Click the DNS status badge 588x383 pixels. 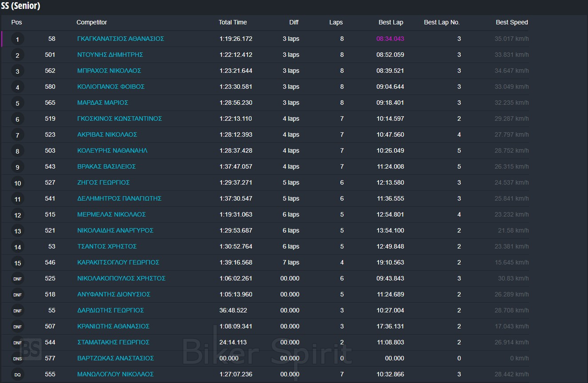tap(17, 359)
